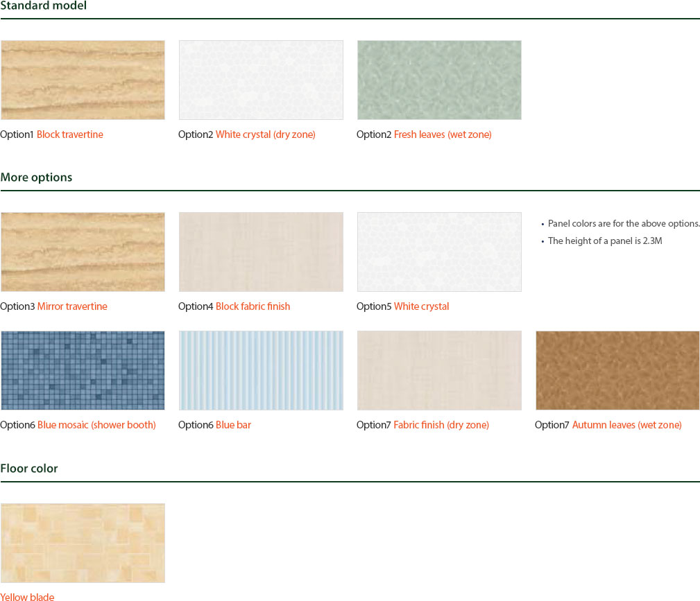The height and width of the screenshot is (601, 700).
Task: Click 'Panel colors are for the above options' note
Action: coord(624,223)
